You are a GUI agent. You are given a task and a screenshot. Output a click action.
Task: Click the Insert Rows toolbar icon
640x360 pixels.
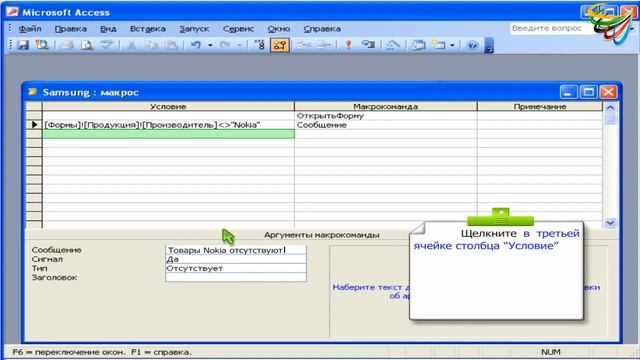tap(304, 45)
